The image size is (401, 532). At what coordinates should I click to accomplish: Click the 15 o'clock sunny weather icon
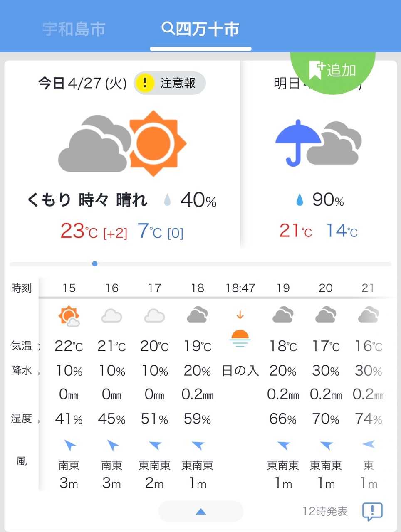tap(69, 317)
